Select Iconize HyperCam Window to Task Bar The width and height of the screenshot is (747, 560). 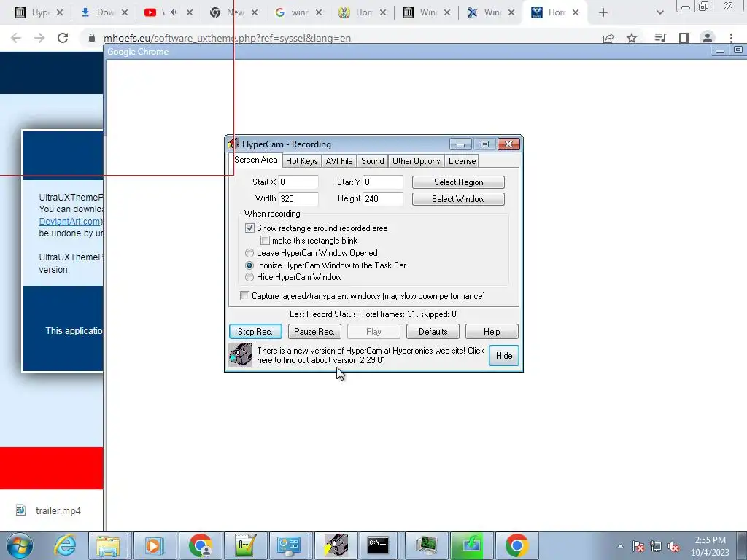[x=249, y=265]
